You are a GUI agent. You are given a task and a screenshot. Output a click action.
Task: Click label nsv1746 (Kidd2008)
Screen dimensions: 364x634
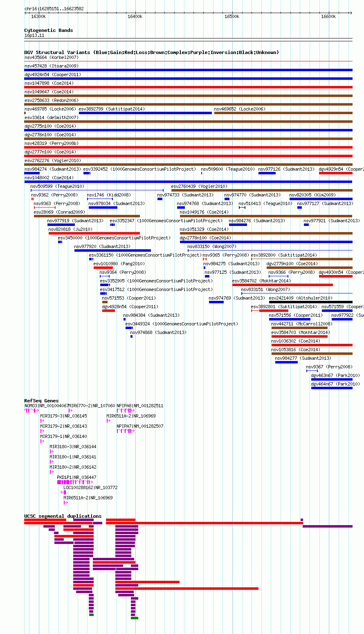click(109, 195)
